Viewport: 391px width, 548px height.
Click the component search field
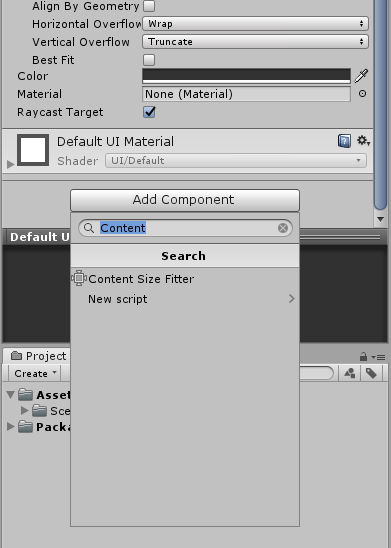[x=185, y=228]
